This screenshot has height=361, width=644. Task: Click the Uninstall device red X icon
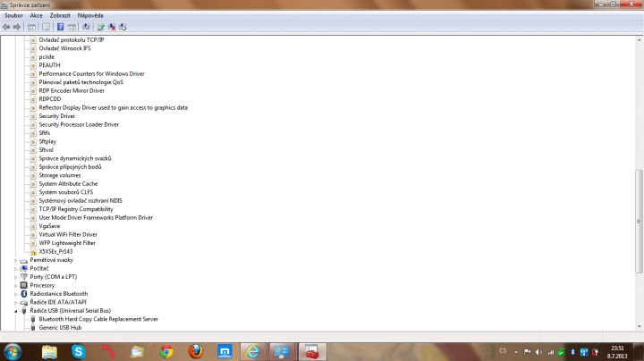pos(112,27)
